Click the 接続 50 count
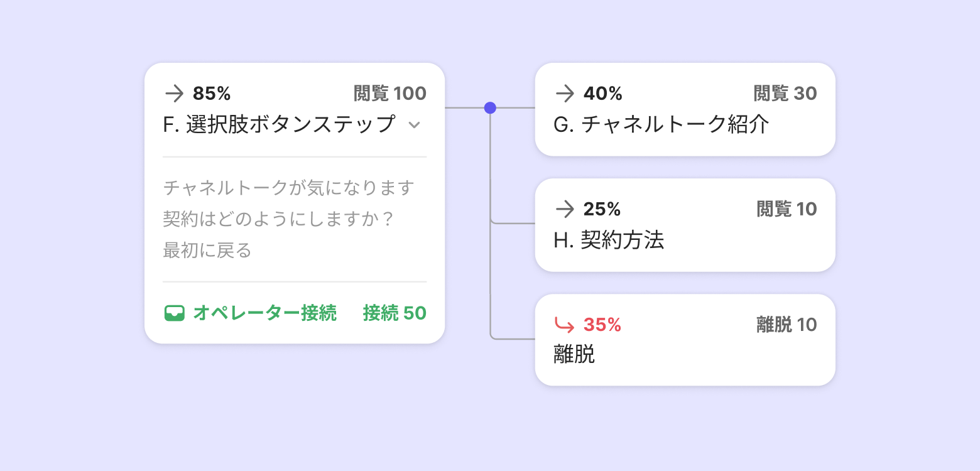The width and height of the screenshot is (980, 471). pos(395,313)
